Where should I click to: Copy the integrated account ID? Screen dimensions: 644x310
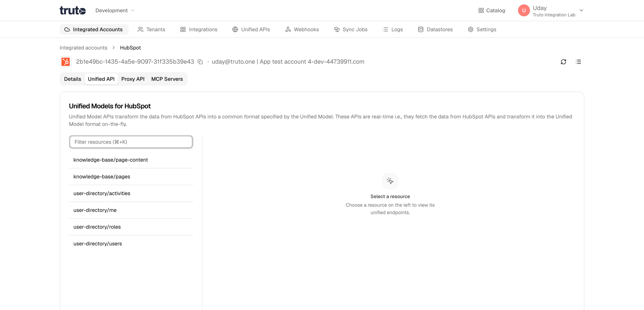(200, 62)
